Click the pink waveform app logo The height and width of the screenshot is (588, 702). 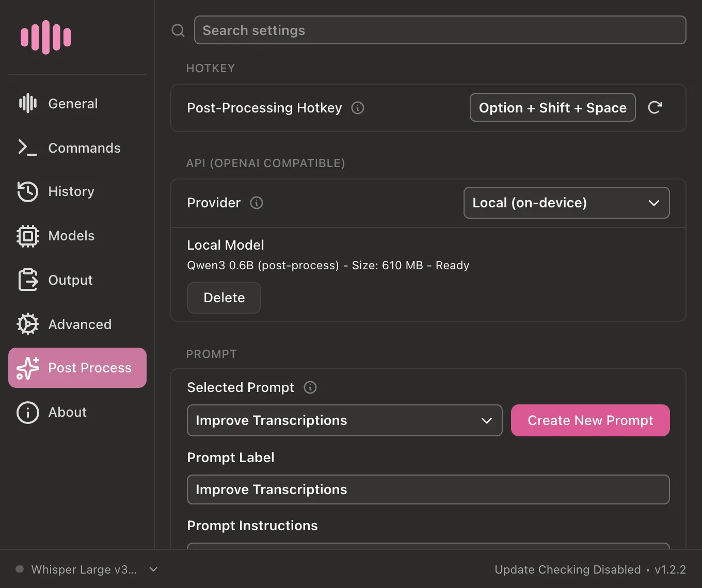coord(46,37)
